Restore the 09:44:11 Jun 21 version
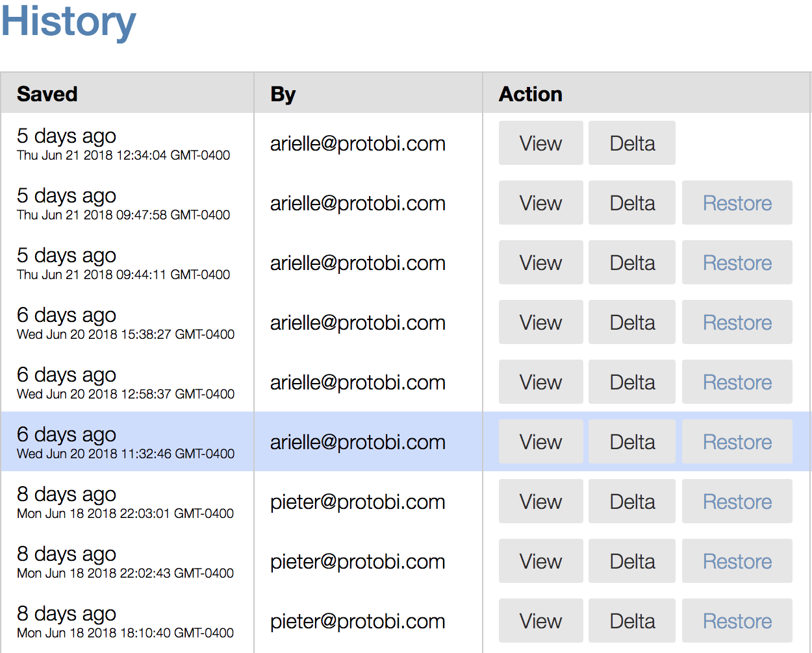The image size is (812, 653). (737, 262)
